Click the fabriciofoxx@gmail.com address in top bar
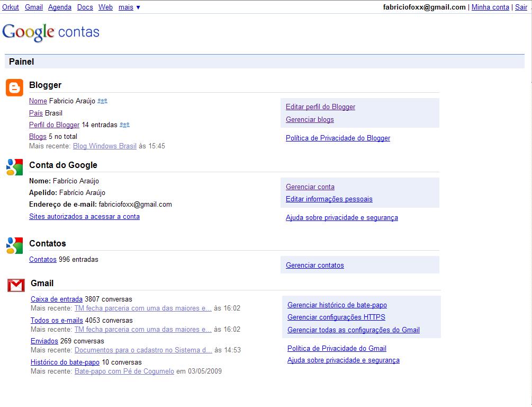The width and height of the screenshot is (532, 407). (x=424, y=7)
